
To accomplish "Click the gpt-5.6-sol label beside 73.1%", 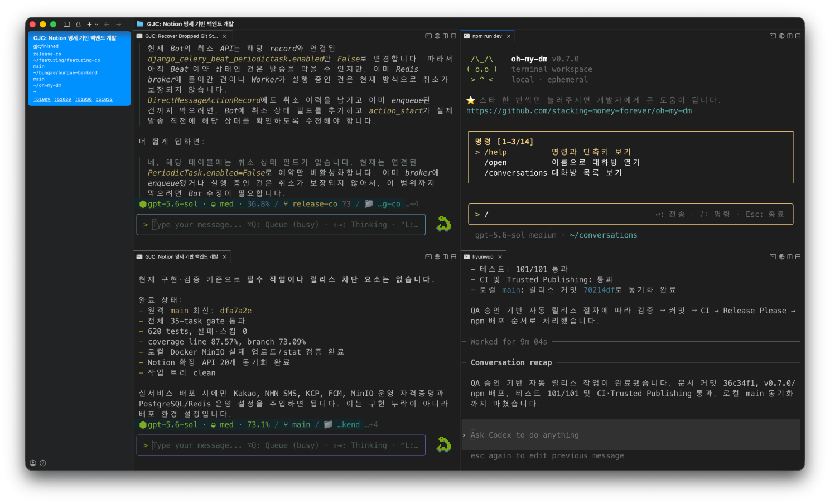I will (x=172, y=425).
